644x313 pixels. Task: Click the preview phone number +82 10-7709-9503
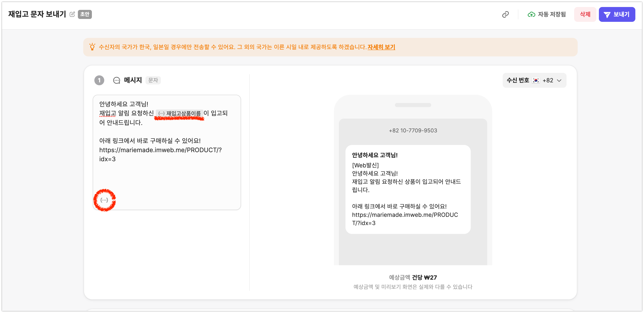click(413, 130)
